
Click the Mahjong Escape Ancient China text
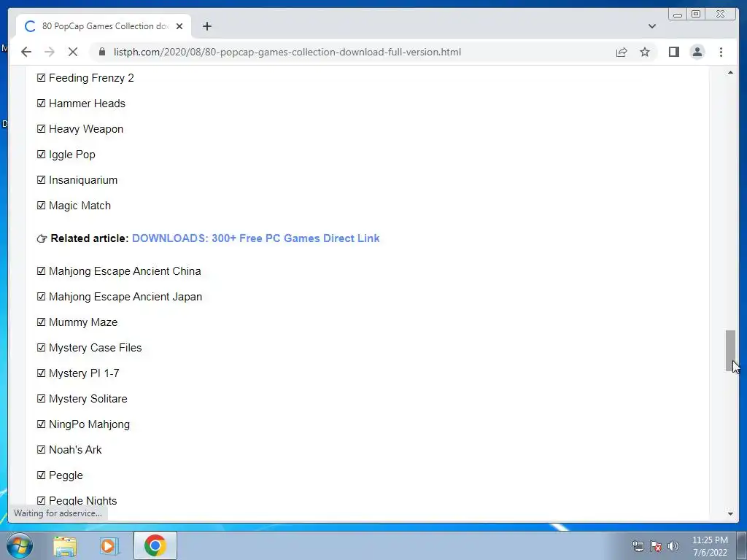click(x=125, y=271)
